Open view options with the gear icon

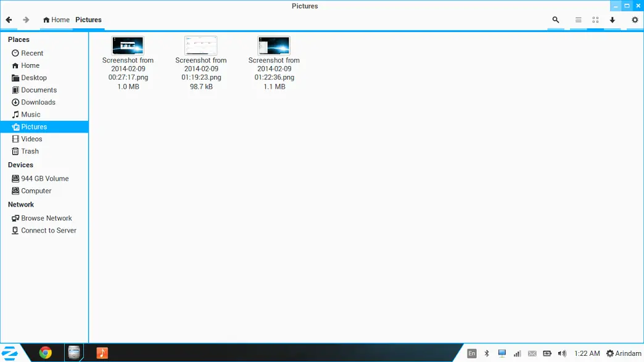(x=635, y=20)
